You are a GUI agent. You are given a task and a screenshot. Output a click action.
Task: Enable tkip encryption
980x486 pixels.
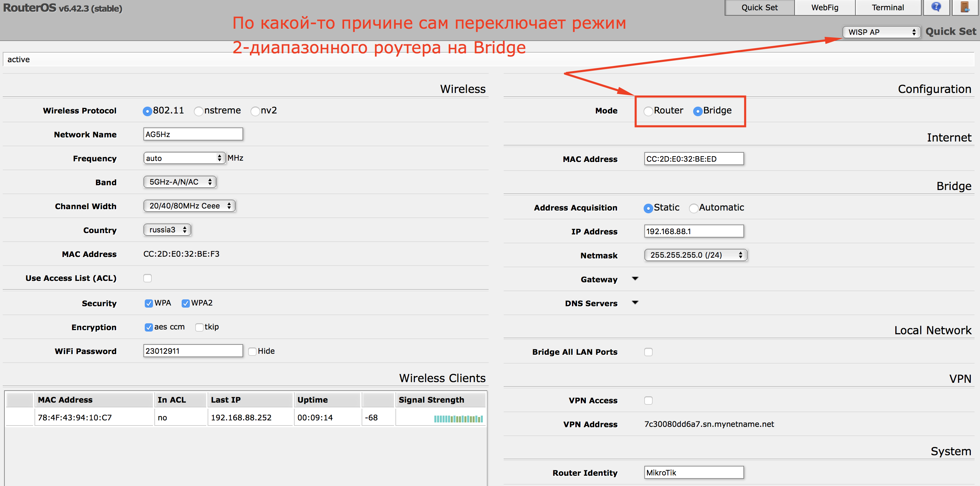click(199, 327)
